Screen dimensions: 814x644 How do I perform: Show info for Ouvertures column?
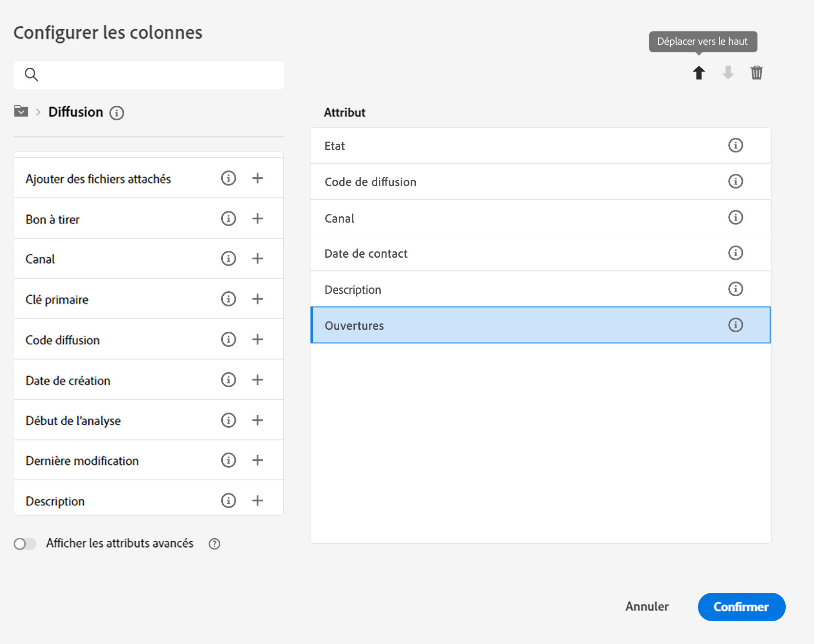[735, 325]
